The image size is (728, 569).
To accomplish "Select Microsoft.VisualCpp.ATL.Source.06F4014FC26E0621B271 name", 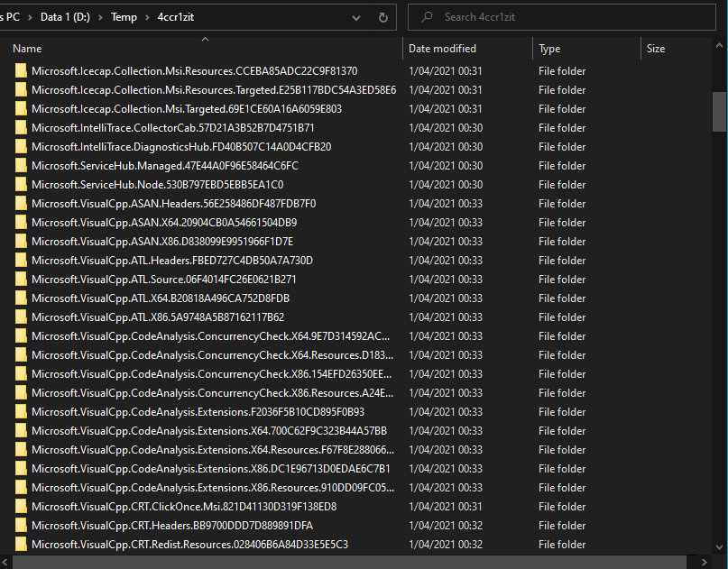I will coord(164,279).
